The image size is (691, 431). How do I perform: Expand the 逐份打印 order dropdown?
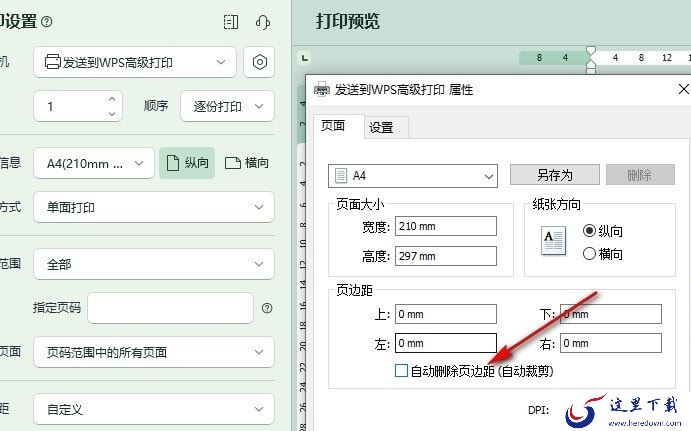(227, 106)
